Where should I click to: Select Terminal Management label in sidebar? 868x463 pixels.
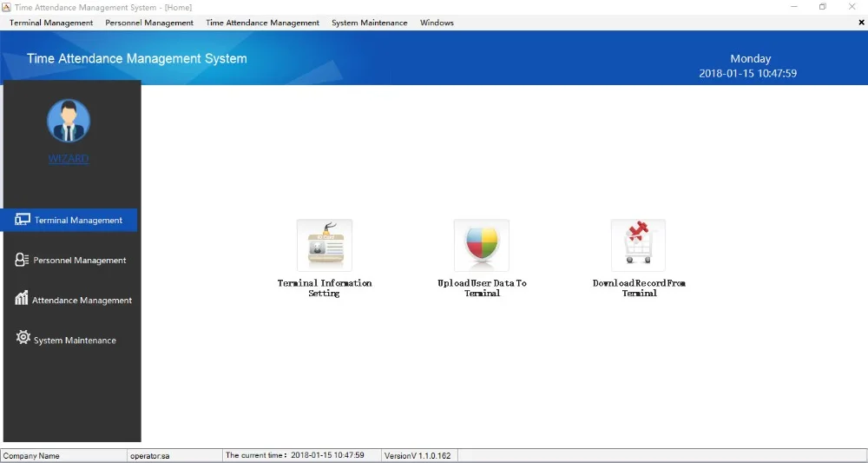pyautogui.click(x=78, y=221)
